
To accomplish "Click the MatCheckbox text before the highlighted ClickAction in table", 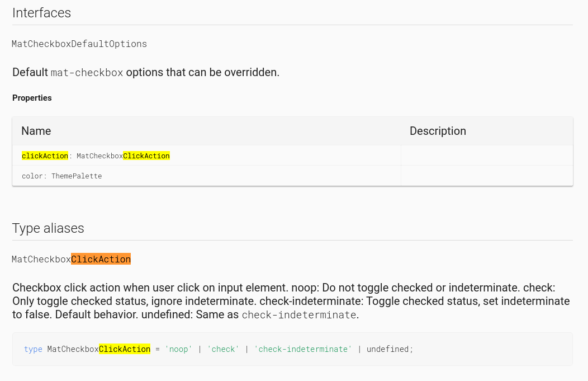I will click(99, 156).
